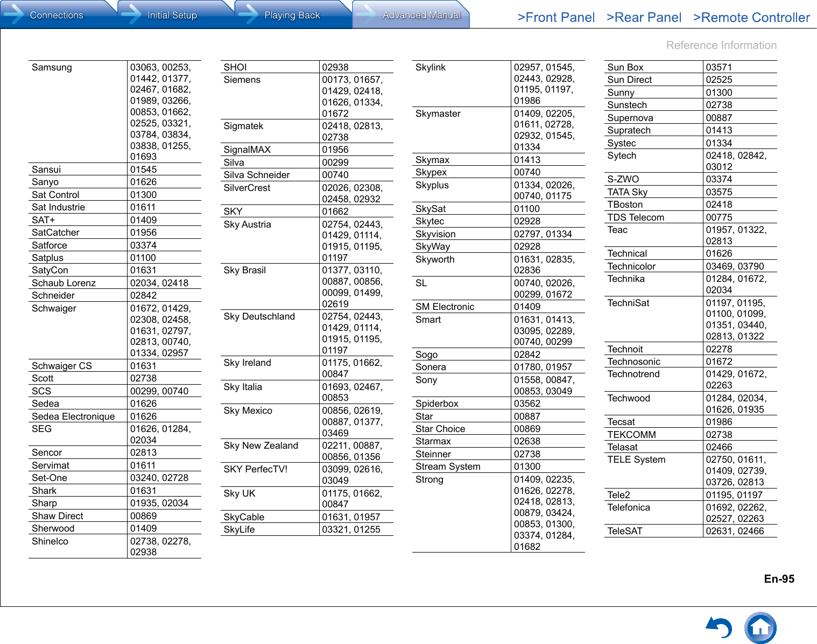Select the Sat Control row label
Viewport: 817px width, 644px height.
click(55, 195)
